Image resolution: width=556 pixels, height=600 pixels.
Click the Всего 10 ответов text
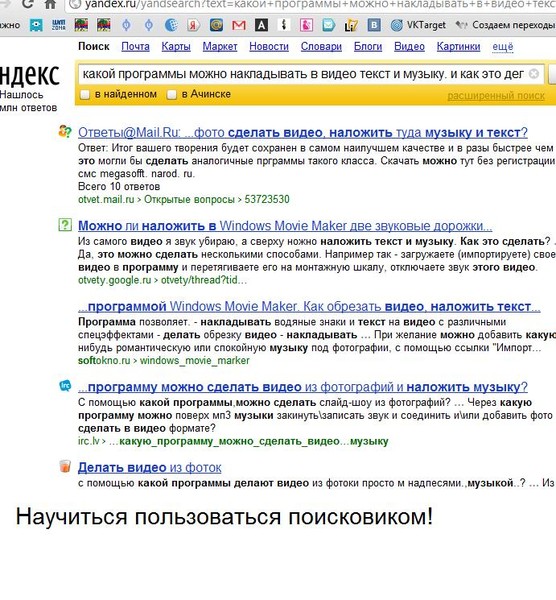(x=119, y=187)
